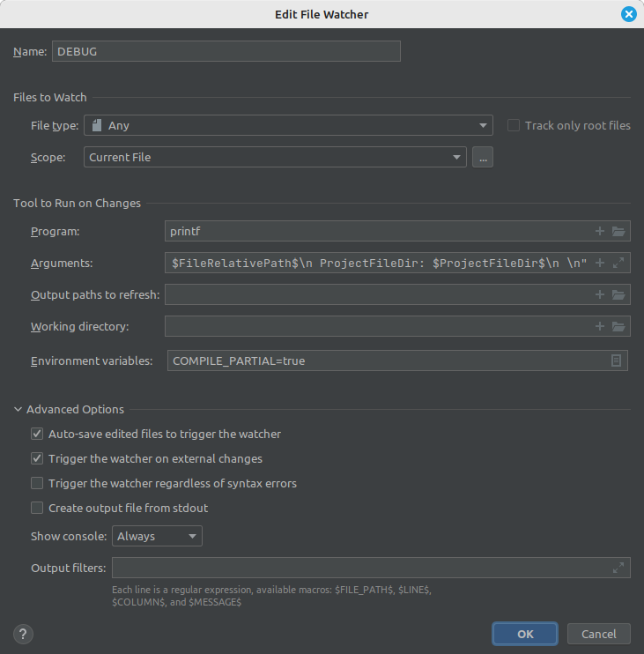This screenshot has height=654, width=644.
Task: Click the insert macro plus icon in Arguments field
Action: point(600,263)
